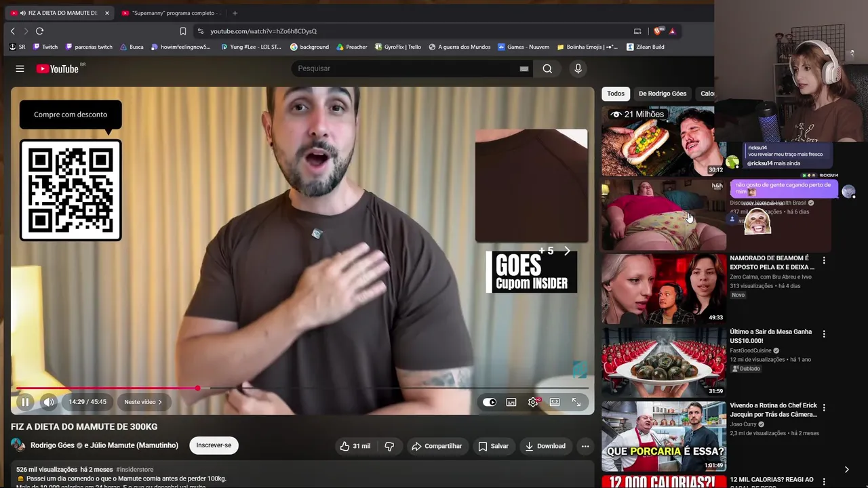Share the video via Compartilhar

pyautogui.click(x=437, y=446)
